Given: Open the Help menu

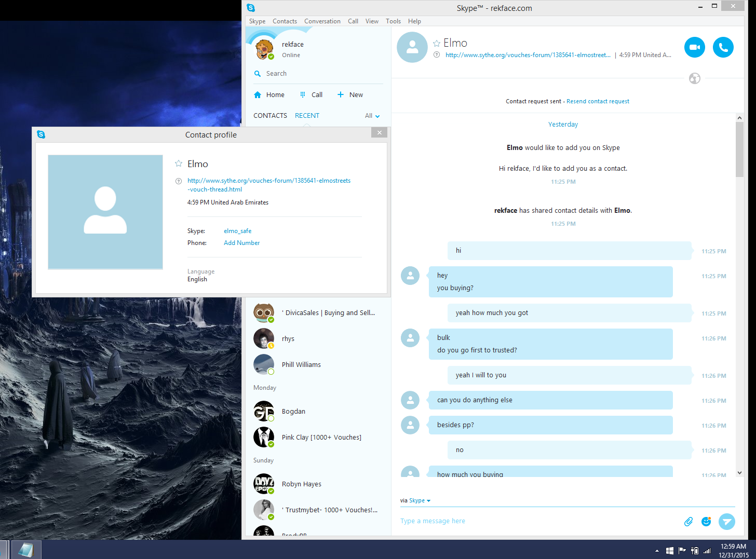Looking at the screenshot, I should pos(414,21).
